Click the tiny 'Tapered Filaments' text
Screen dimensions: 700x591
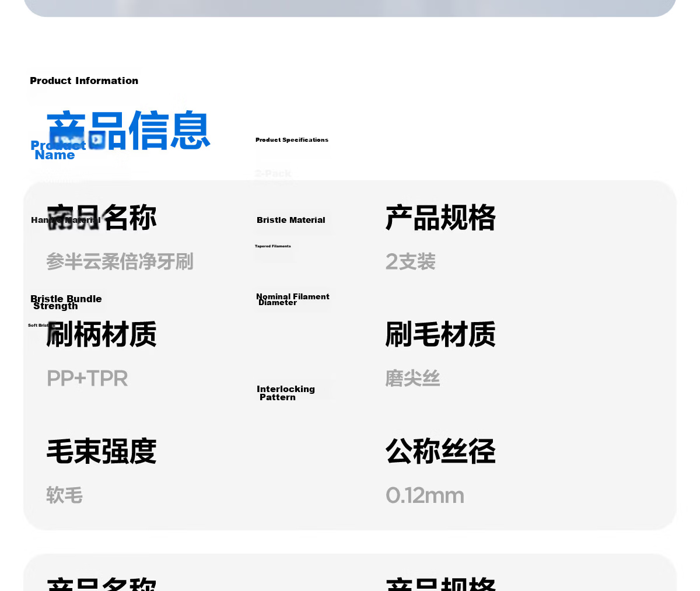273,246
